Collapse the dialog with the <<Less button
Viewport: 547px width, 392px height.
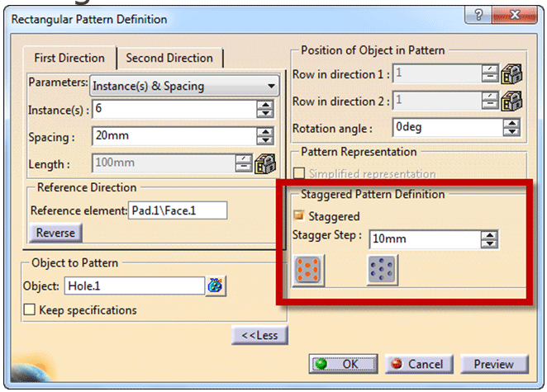(x=260, y=335)
